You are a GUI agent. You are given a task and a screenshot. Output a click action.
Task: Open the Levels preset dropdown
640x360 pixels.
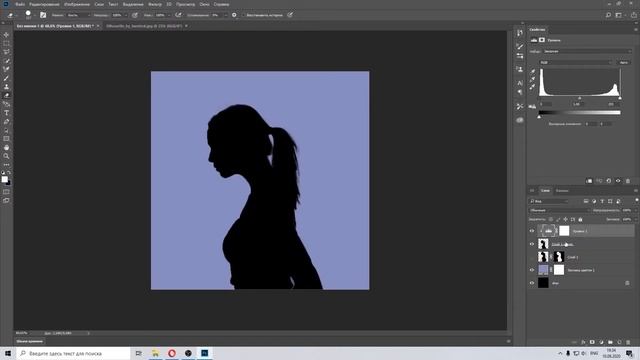click(x=587, y=51)
